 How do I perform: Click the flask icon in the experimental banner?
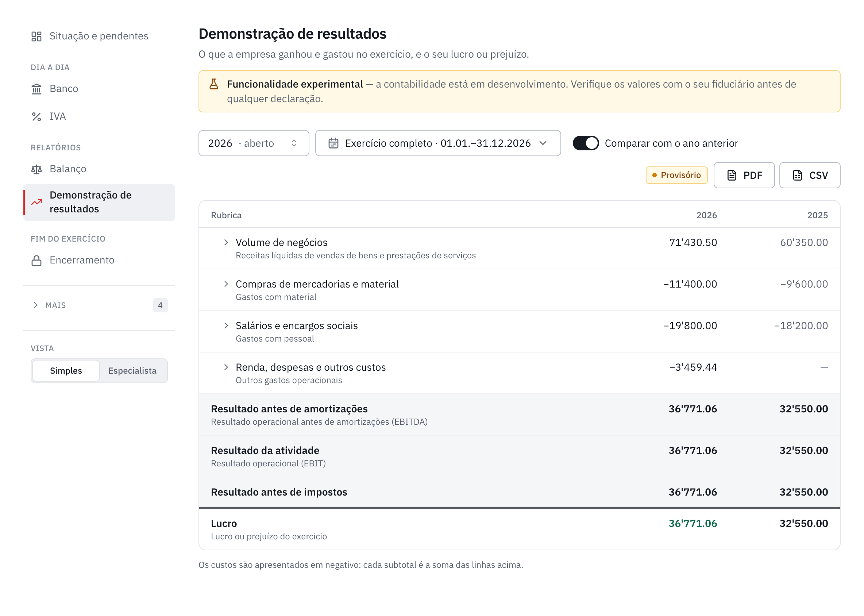point(214,84)
